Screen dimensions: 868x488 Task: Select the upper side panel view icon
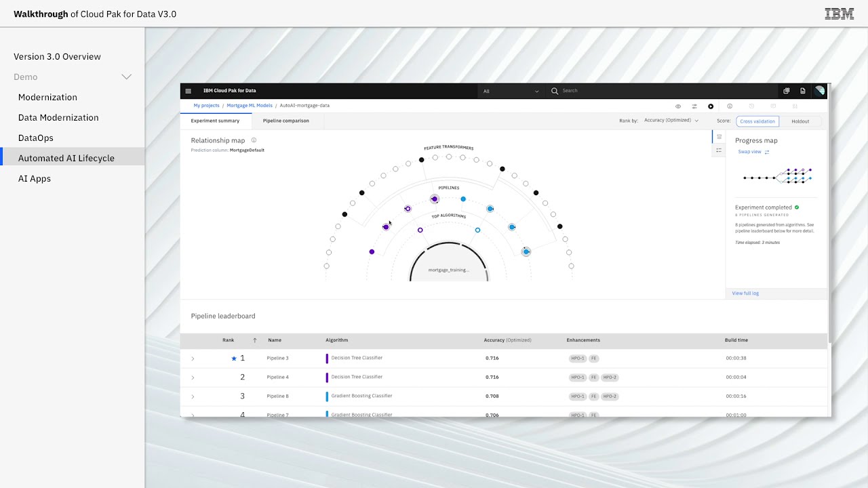pos(719,137)
